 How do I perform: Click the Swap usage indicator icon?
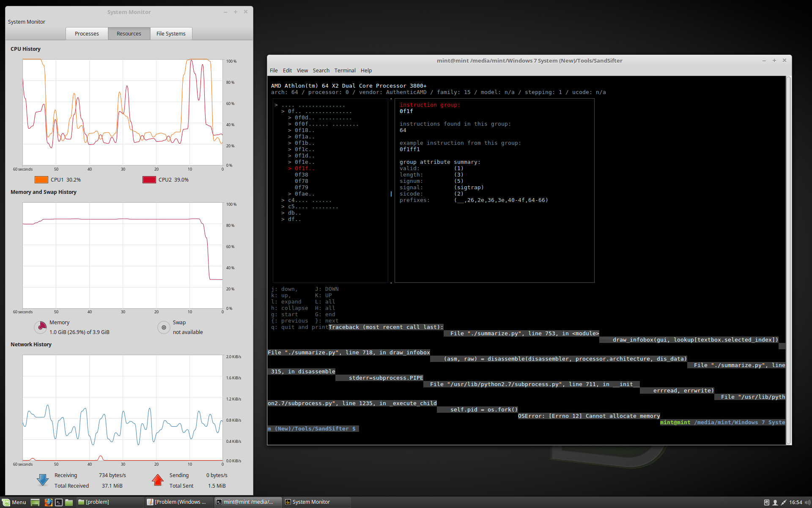(x=164, y=327)
